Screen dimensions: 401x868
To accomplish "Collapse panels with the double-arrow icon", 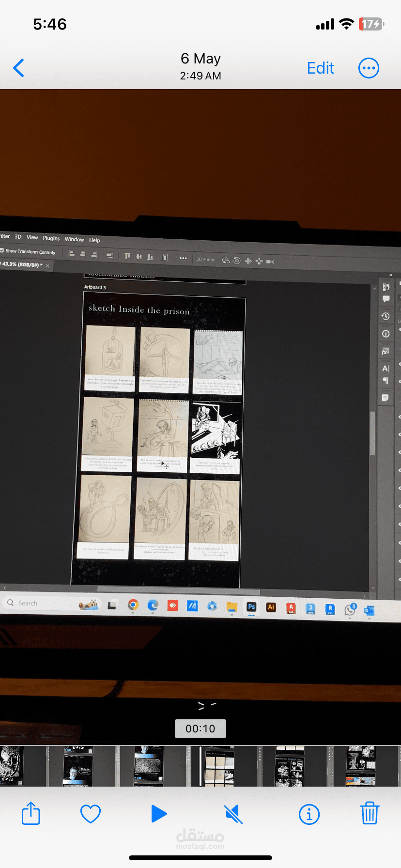I will pyautogui.click(x=391, y=275).
